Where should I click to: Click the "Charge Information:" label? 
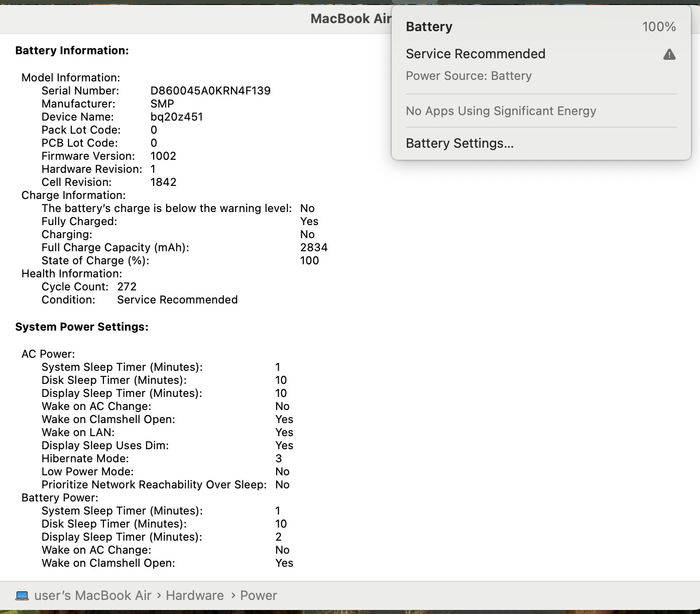(x=73, y=195)
